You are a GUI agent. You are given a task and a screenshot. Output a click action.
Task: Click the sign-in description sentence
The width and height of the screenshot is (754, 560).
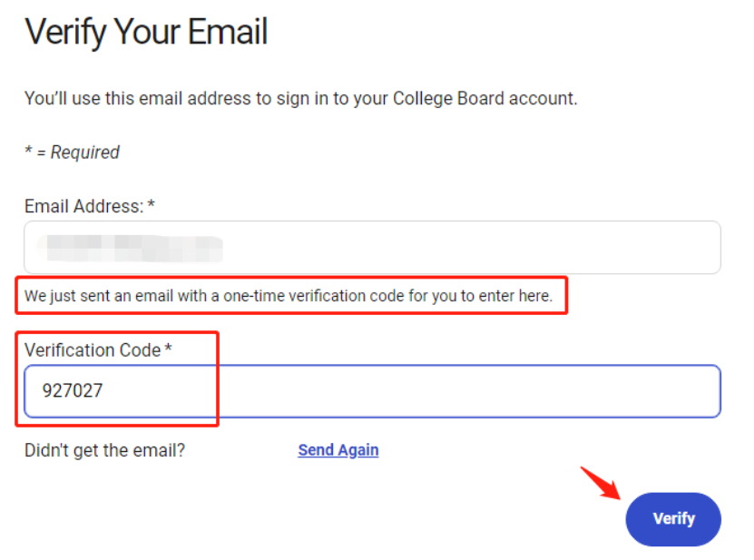point(300,98)
